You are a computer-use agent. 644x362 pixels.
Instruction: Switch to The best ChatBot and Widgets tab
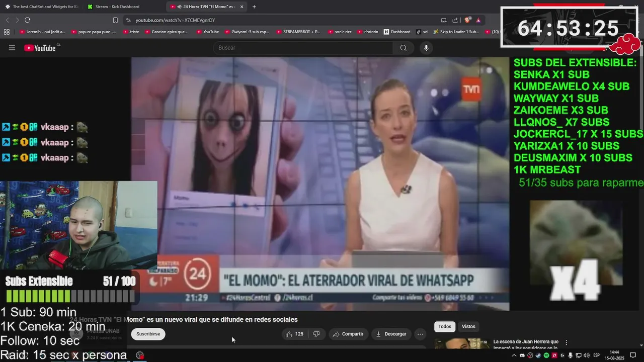tap(41, 7)
